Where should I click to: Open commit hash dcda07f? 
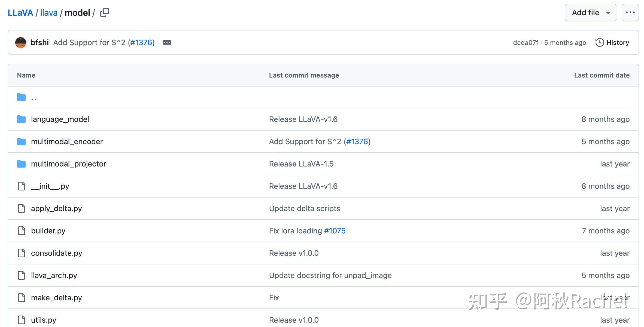[x=525, y=42]
